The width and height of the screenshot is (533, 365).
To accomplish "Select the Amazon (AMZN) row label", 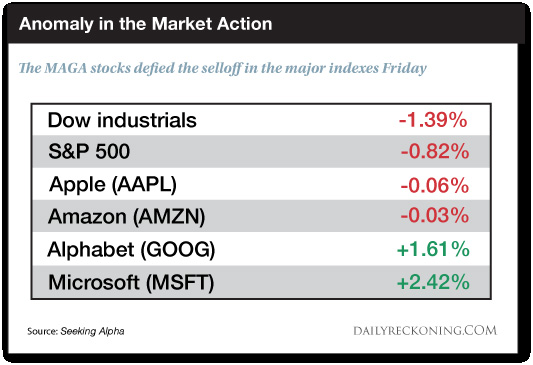I will point(126,216).
